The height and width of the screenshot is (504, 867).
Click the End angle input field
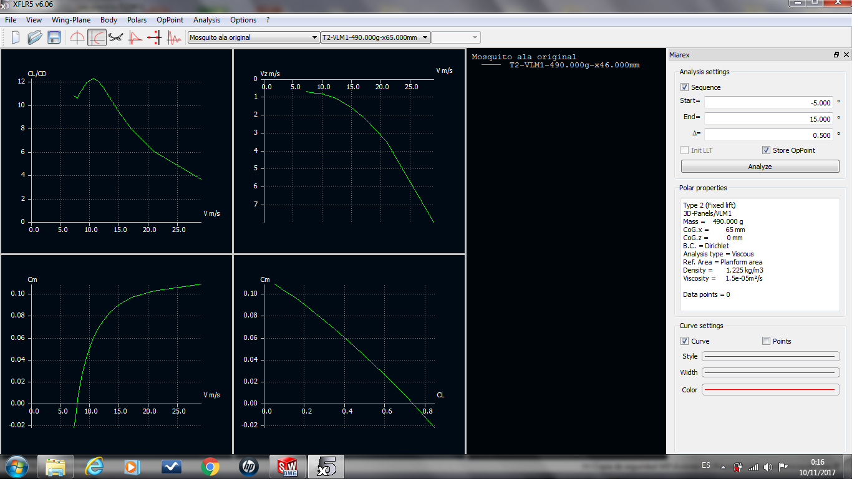click(x=768, y=119)
